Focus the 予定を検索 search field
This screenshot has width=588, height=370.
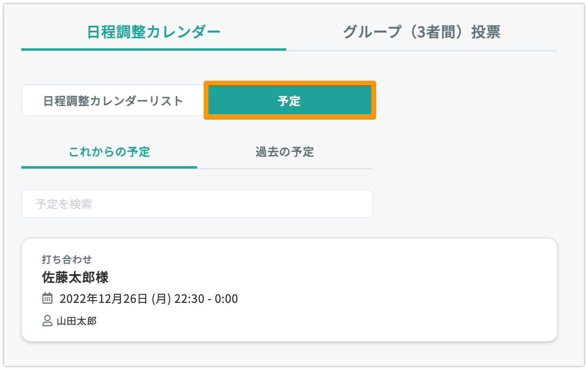[x=197, y=203]
